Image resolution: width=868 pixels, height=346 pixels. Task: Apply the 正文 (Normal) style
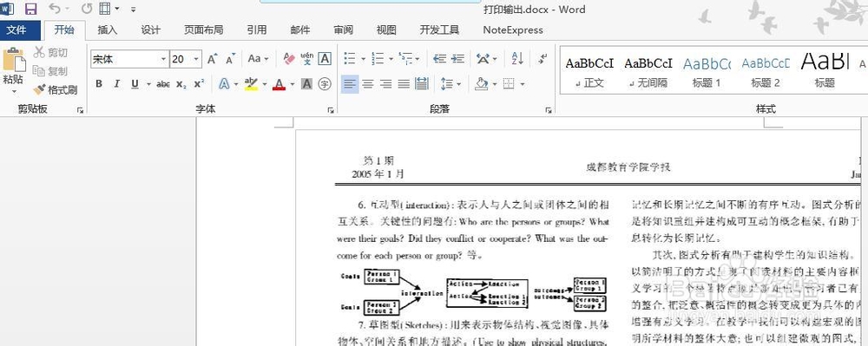point(589,71)
